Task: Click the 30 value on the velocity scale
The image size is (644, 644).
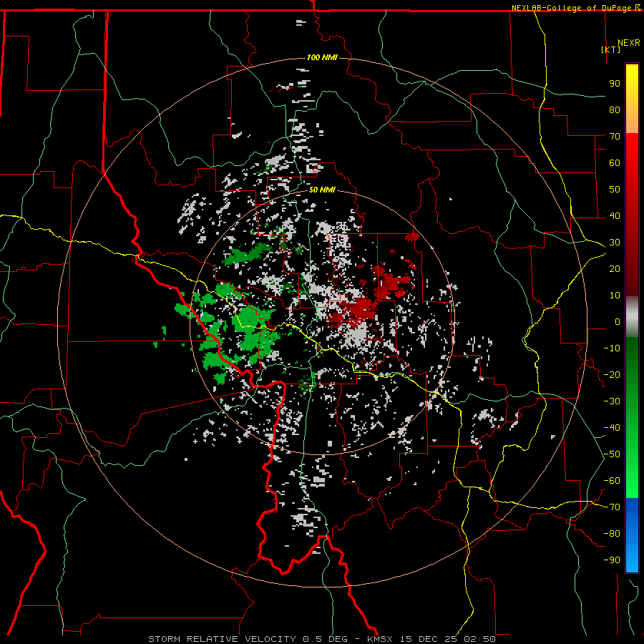Action: (615, 243)
